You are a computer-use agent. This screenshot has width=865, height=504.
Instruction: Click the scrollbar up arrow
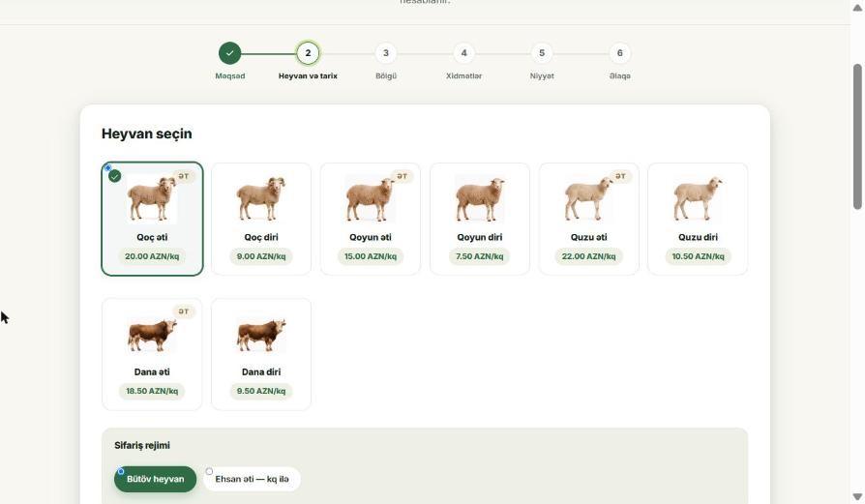point(857,8)
